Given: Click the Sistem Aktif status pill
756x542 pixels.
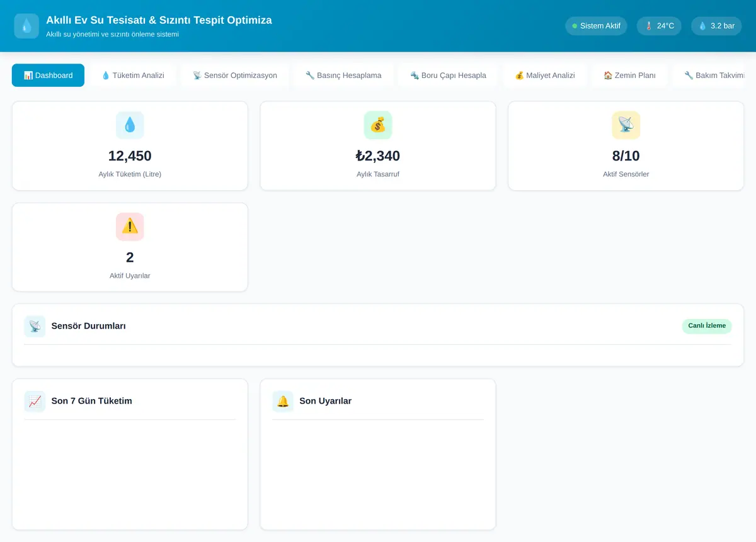Looking at the screenshot, I should coord(596,26).
